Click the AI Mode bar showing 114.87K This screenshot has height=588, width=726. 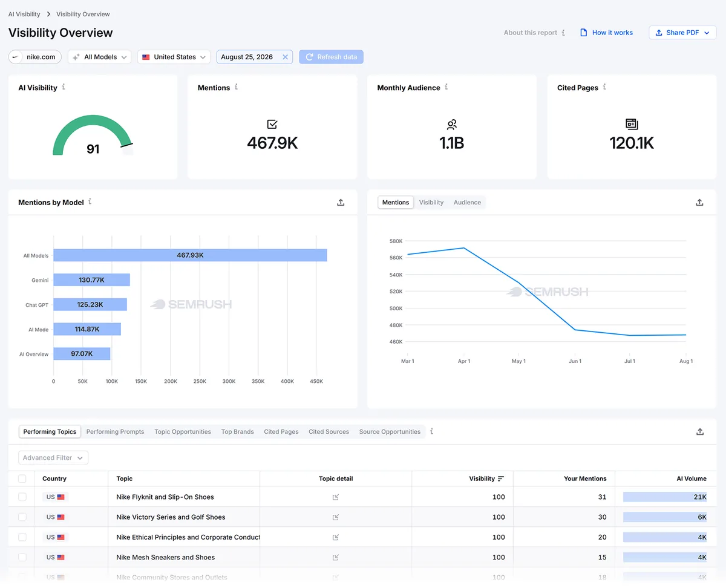(87, 329)
